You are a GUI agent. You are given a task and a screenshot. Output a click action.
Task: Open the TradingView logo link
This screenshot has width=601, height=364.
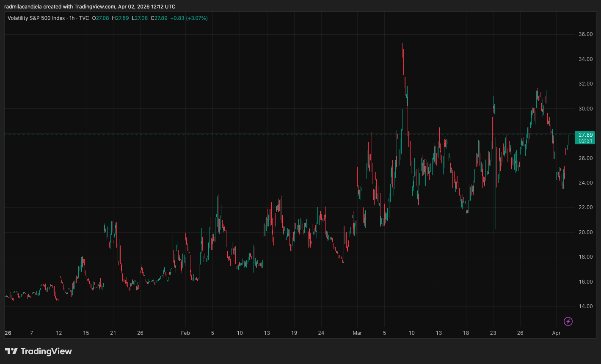(x=38, y=351)
